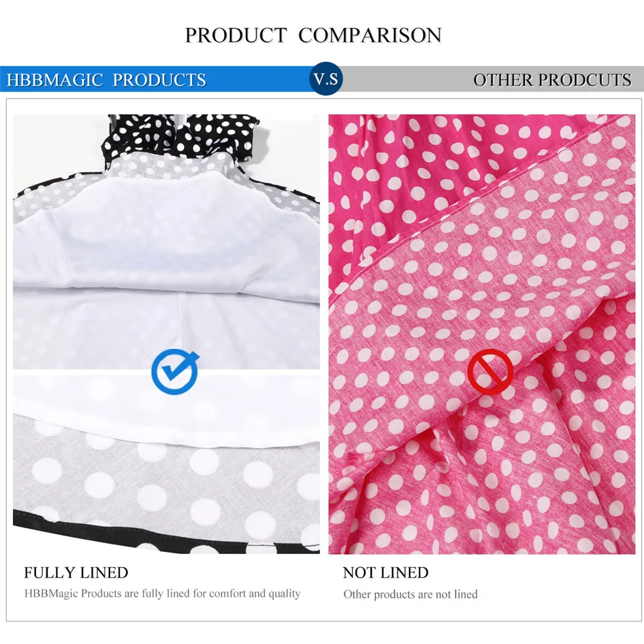Click the red prohibition sign icon
Image resolution: width=644 pixels, height=644 pixels.
pos(490,372)
